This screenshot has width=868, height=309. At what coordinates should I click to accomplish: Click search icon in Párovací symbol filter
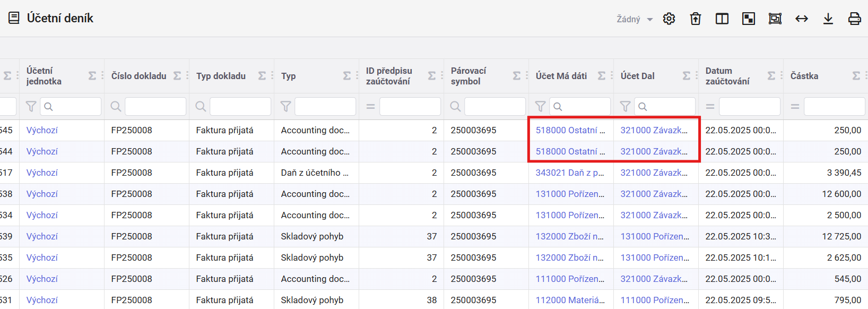point(455,107)
